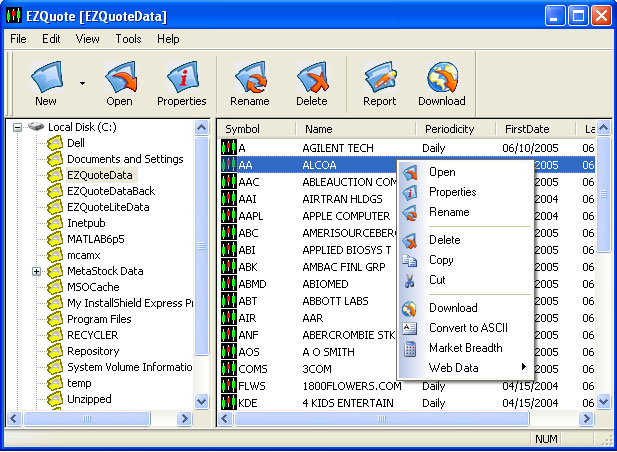Expand the Web Data submenu
Screen dimensions: 617x452
pos(466,368)
